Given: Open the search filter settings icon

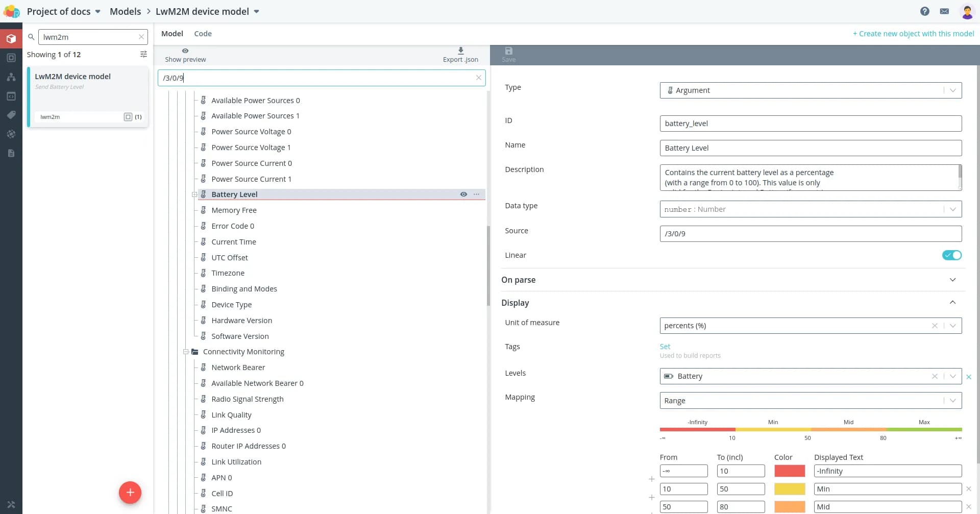Looking at the screenshot, I should pos(143,55).
